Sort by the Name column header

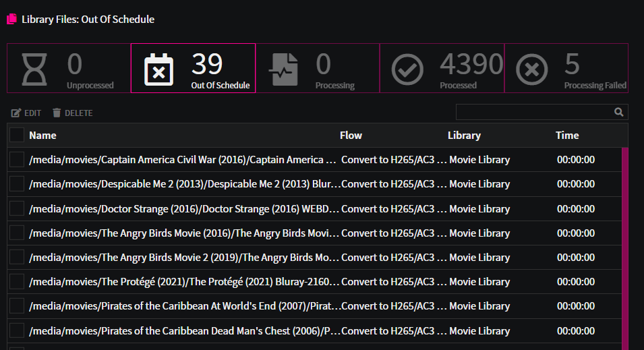tap(42, 135)
